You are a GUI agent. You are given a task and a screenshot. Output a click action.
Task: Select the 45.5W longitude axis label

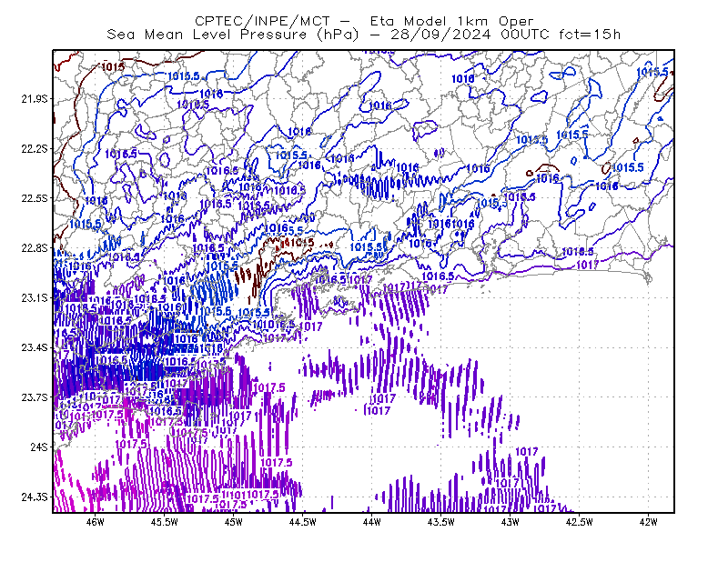165,522
